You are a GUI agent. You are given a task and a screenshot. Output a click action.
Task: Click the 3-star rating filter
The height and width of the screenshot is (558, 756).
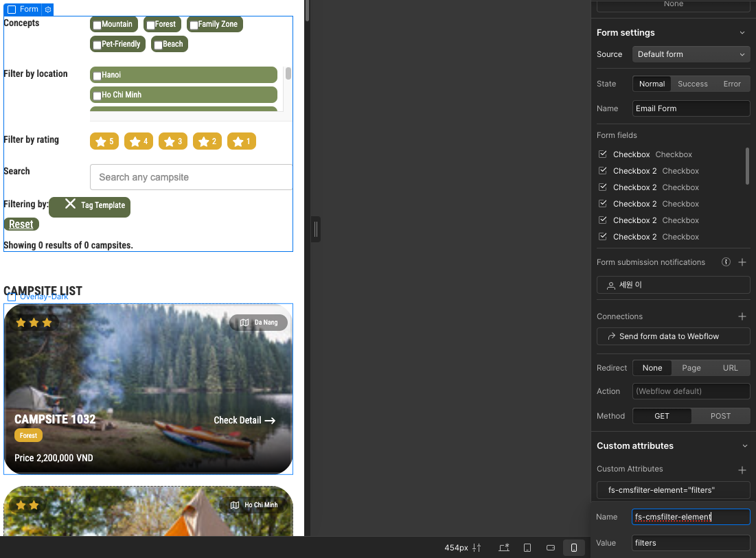click(172, 141)
